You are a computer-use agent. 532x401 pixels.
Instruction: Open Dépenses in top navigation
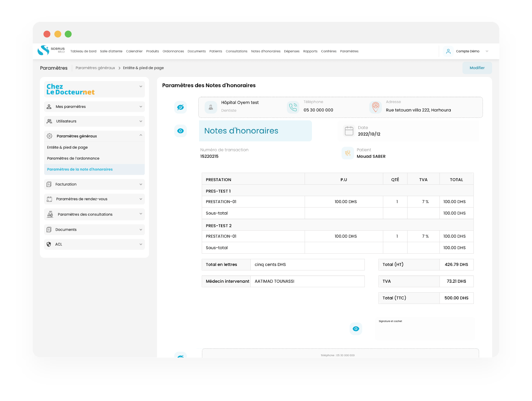click(291, 51)
